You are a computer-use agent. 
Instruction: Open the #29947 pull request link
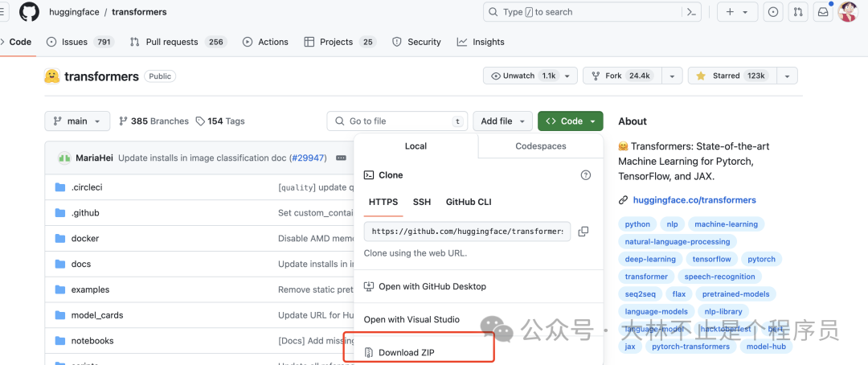[309, 158]
